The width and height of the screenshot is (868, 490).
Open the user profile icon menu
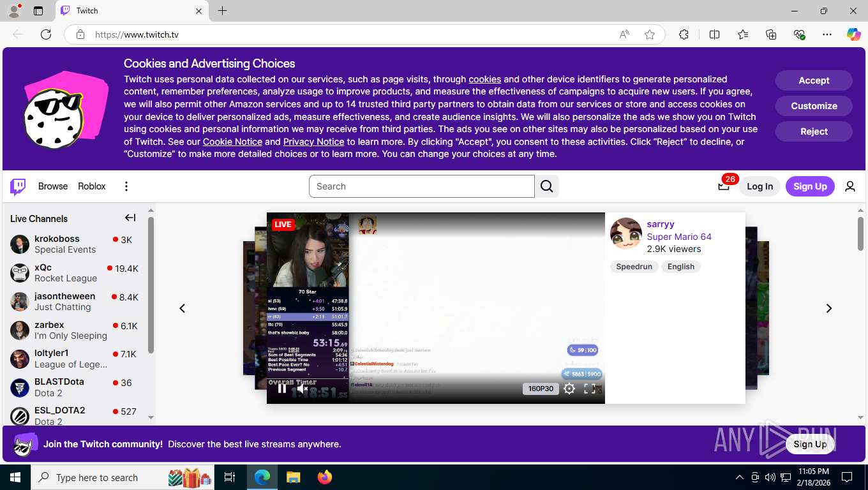[x=849, y=186]
